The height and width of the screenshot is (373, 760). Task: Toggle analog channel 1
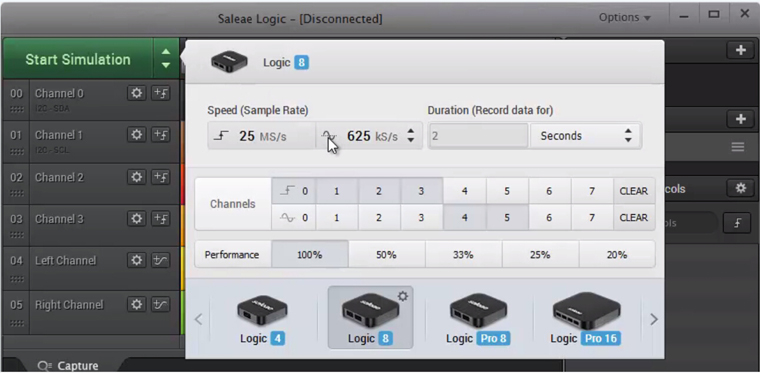click(336, 218)
